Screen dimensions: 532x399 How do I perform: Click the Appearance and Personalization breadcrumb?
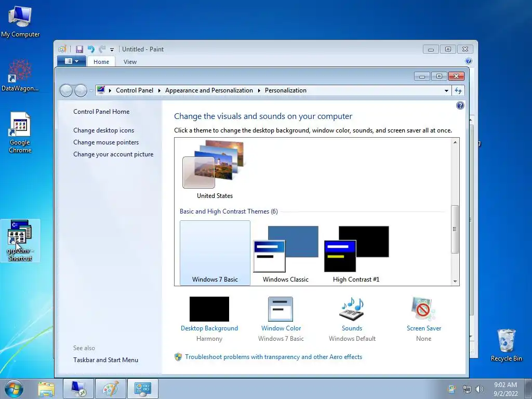pos(209,90)
